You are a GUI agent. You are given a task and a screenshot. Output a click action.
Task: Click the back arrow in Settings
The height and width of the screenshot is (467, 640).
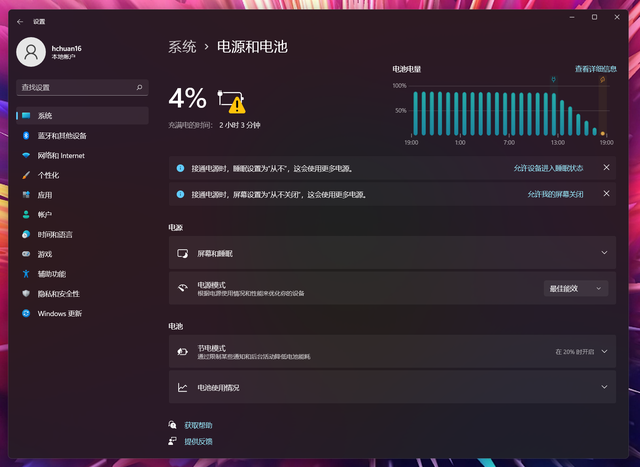20,22
